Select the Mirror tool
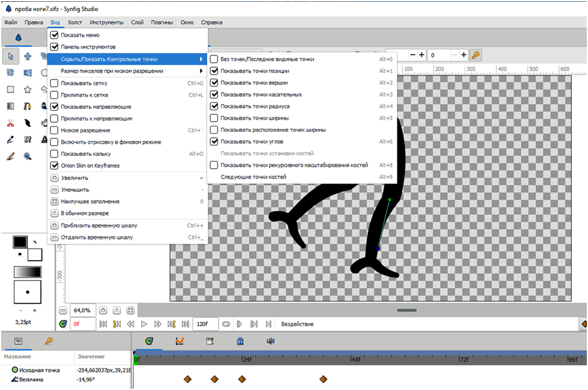 coord(28,73)
